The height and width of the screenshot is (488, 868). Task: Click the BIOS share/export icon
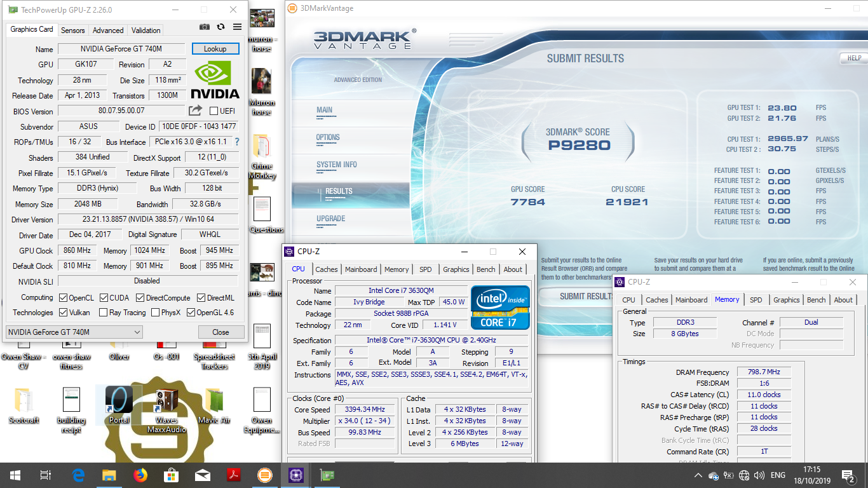pos(196,111)
